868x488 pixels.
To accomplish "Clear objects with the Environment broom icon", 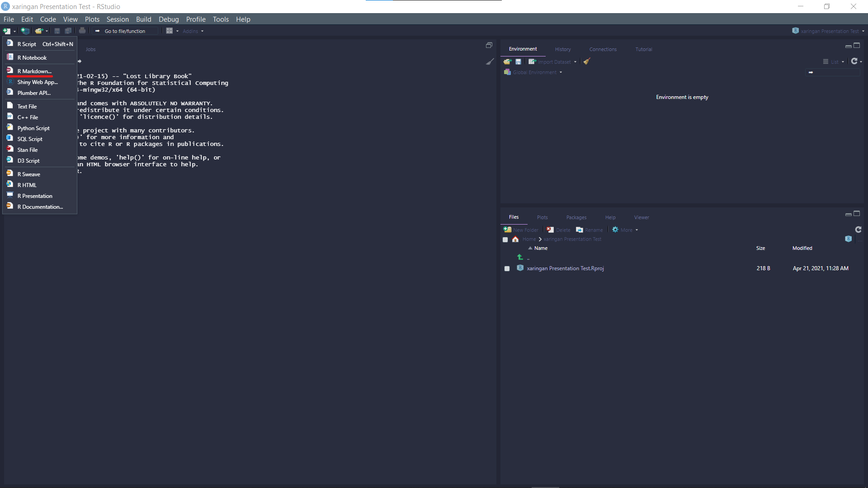I will pyautogui.click(x=587, y=61).
